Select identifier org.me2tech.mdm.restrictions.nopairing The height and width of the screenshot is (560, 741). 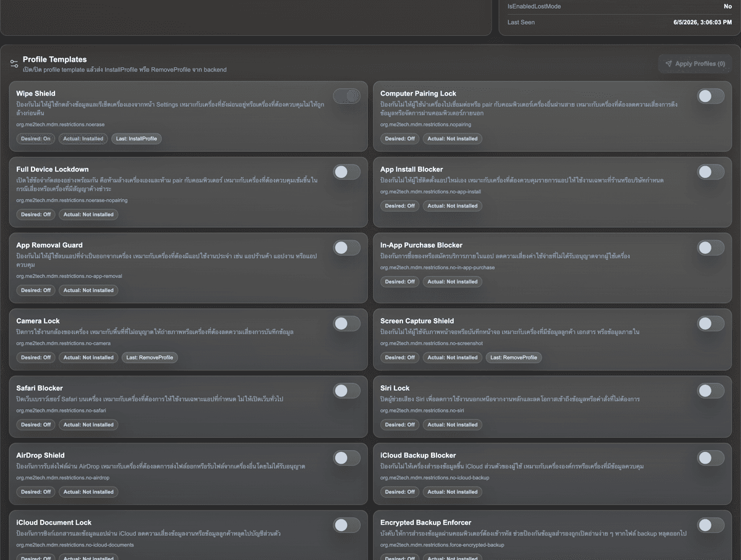pyautogui.click(x=425, y=125)
